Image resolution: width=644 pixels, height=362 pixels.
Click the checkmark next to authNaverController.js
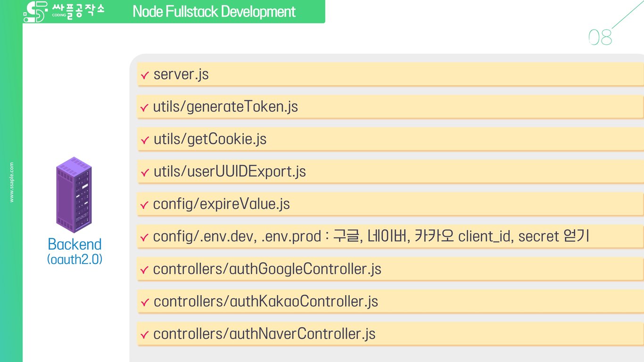point(144,335)
